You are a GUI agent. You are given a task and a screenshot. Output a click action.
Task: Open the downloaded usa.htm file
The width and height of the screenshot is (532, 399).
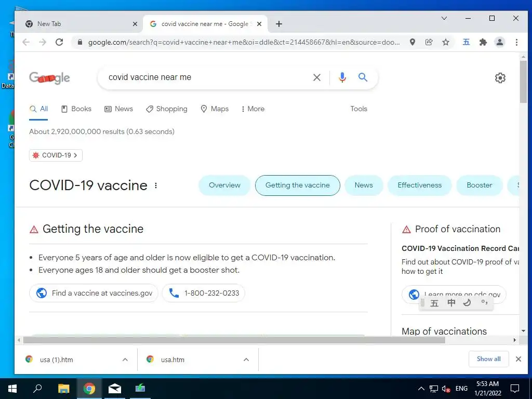pyautogui.click(x=172, y=360)
